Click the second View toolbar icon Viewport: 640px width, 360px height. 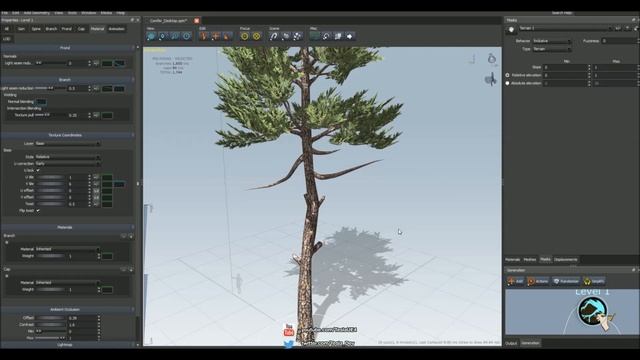(x=163, y=36)
